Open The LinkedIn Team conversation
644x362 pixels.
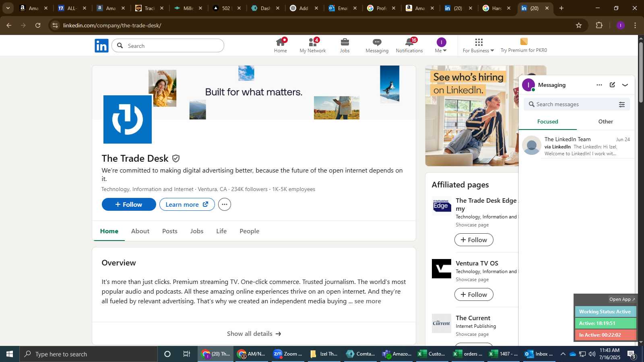click(x=577, y=146)
